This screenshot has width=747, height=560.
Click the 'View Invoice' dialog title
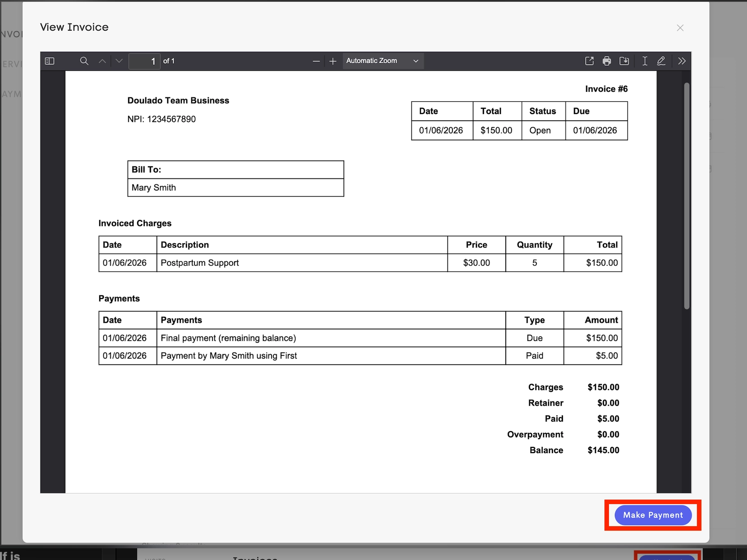(x=74, y=27)
